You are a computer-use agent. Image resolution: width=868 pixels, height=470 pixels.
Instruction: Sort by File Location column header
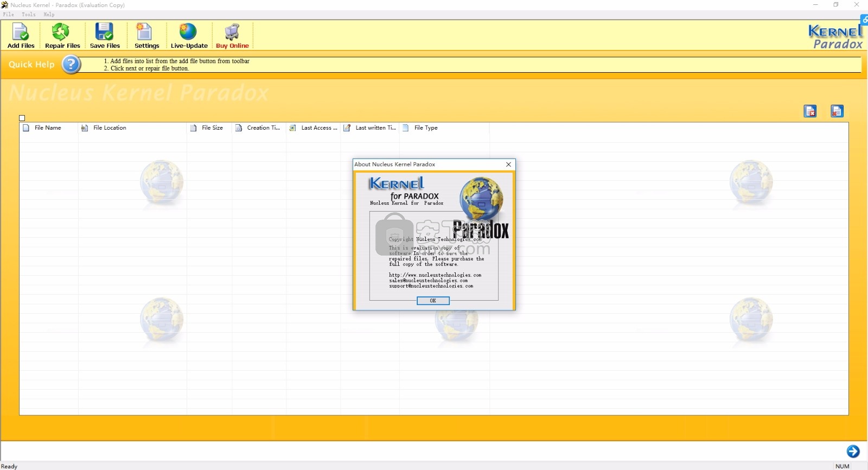pos(132,128)
